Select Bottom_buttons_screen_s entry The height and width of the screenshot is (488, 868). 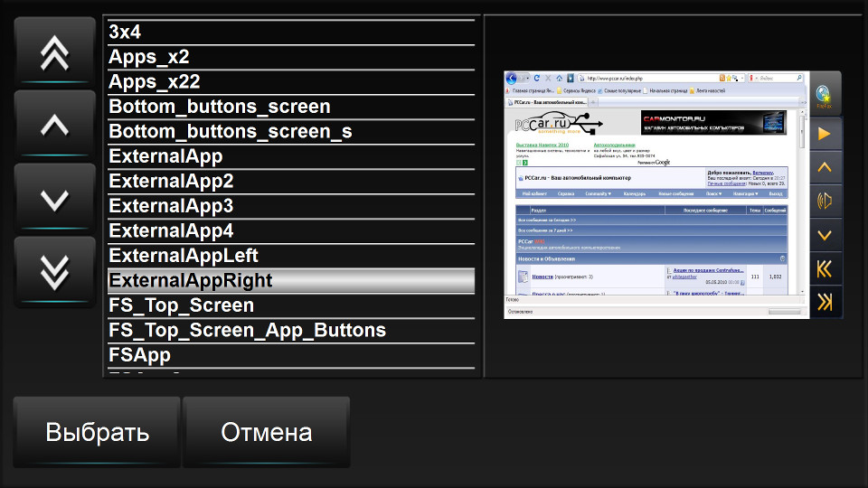tap(290, 132)
